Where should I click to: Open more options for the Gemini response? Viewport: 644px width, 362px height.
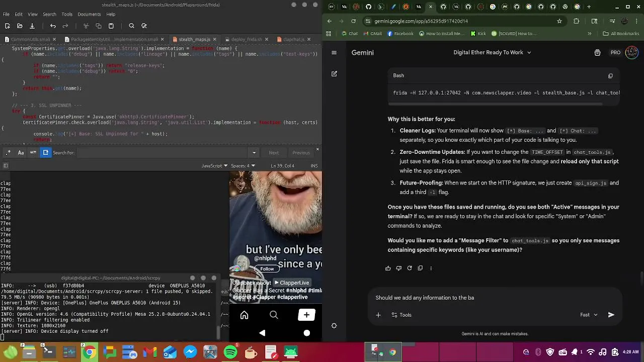[431, 268]
